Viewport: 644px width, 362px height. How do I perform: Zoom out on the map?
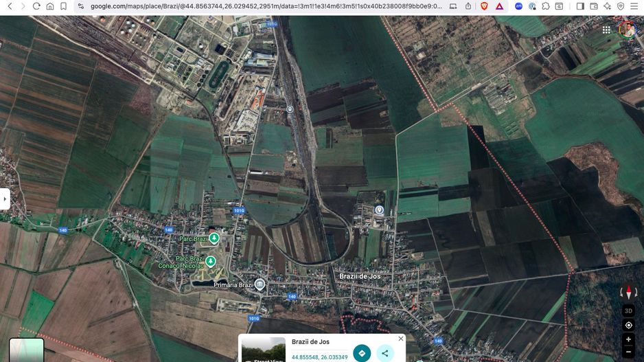pyautogui.click(x=628, y=352)
